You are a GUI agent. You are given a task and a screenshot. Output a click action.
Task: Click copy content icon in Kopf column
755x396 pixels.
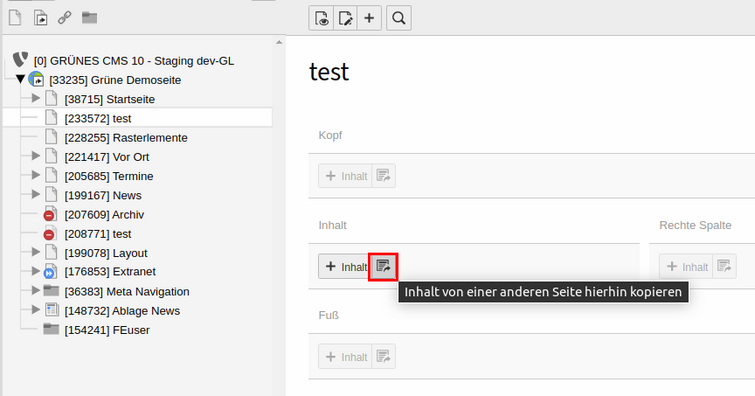[383, 176]
